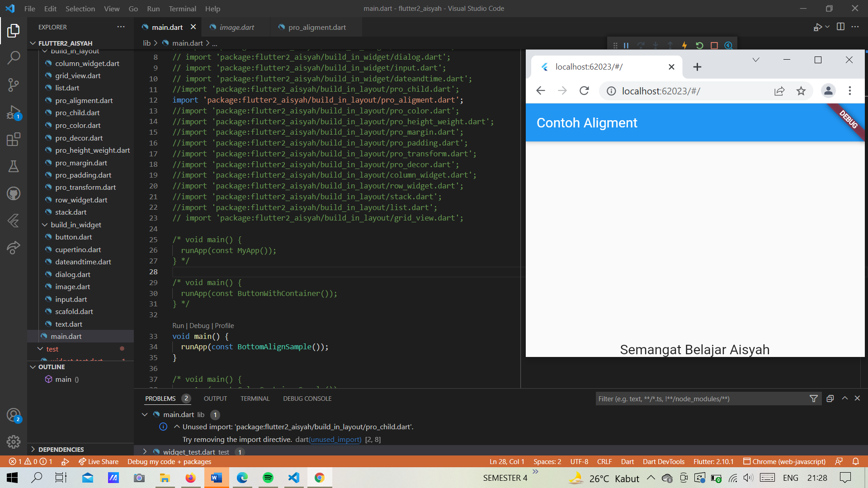The height and width of the screenshot is (488, 868).
Task: Launch Spotify from the taskbar
Action: (x=268, y=478)
